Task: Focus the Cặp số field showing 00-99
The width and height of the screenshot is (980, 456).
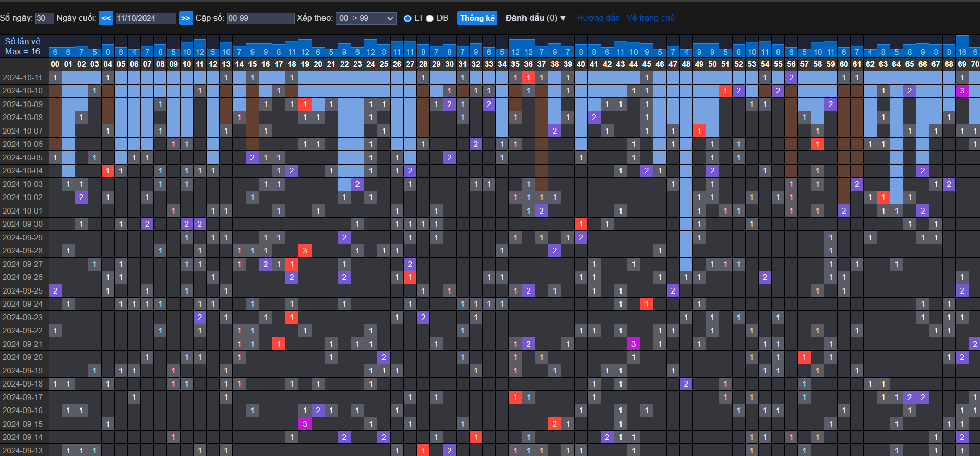Action: (x=260, y=18)
